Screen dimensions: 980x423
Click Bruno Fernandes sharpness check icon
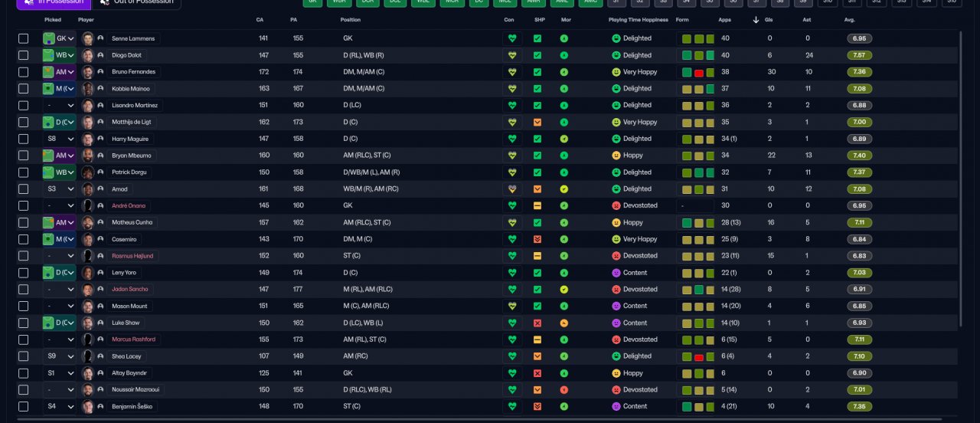537,72
